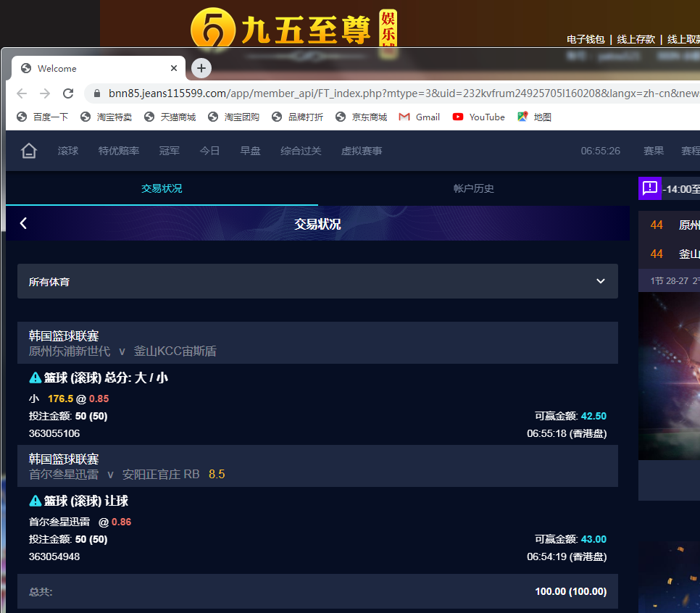
Task: Open a new browser tab
Action: (x=201, y=68)
